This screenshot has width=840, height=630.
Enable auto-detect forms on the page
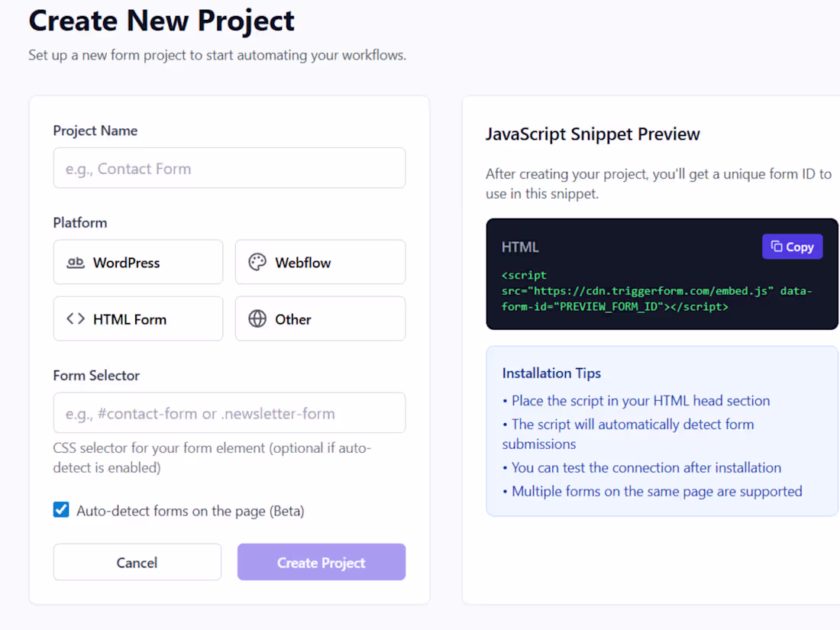pos(61,509)
